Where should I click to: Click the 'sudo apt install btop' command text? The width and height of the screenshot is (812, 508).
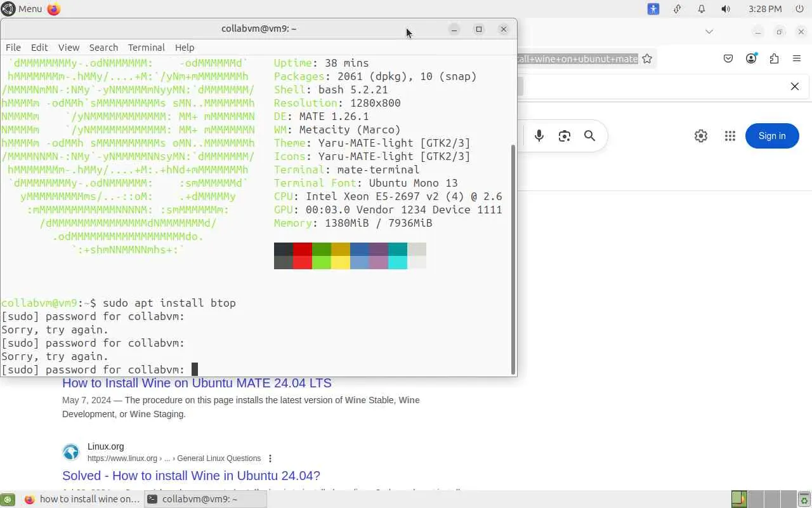pyautogui.click(x=169, y=303)
